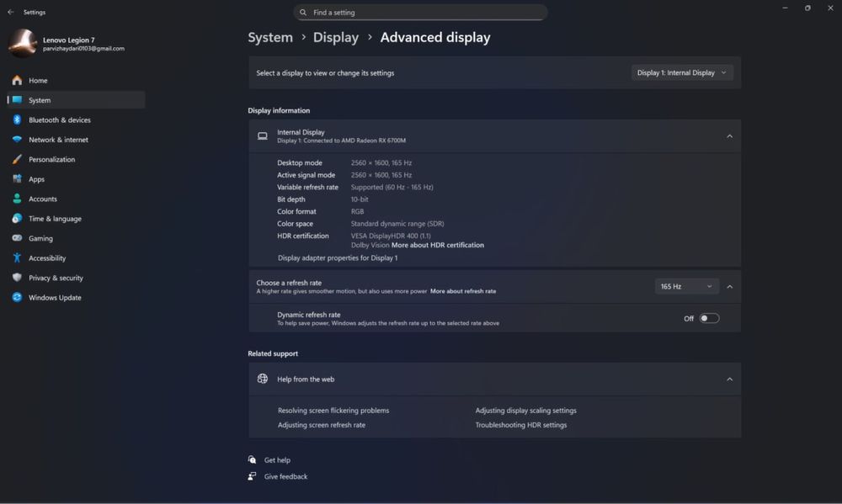Collapse the Choose a refresh rate section
The width and height of the screenshot is (842, 504).
729,287
